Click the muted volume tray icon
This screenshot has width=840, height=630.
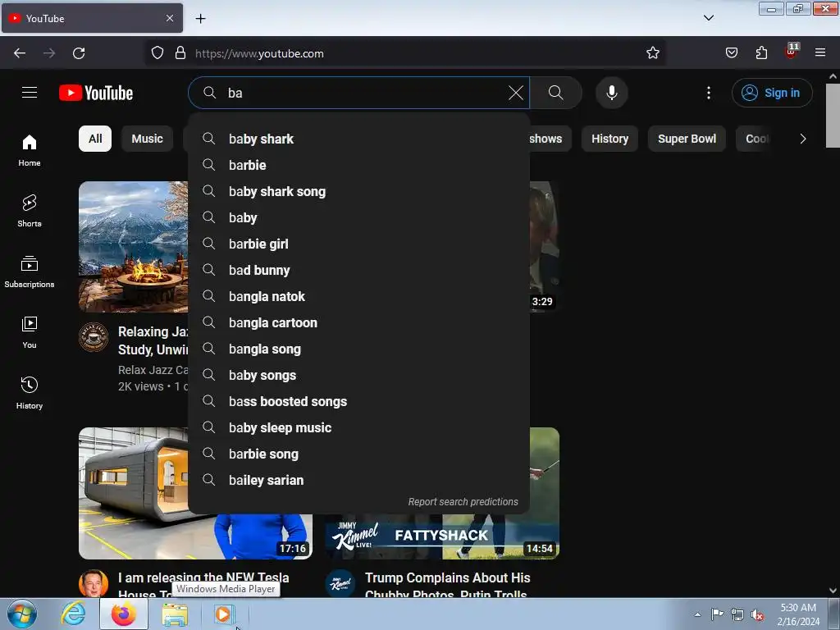[757, 614]
